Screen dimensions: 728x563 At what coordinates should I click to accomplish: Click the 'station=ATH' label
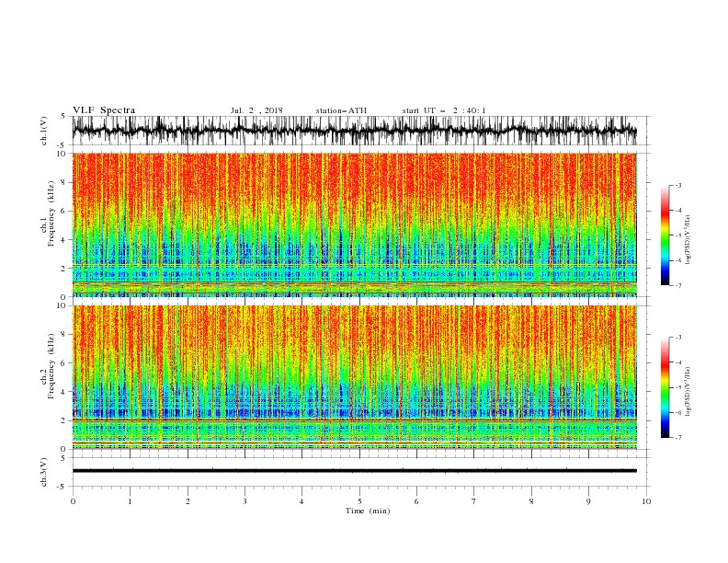tap(341, 110)
